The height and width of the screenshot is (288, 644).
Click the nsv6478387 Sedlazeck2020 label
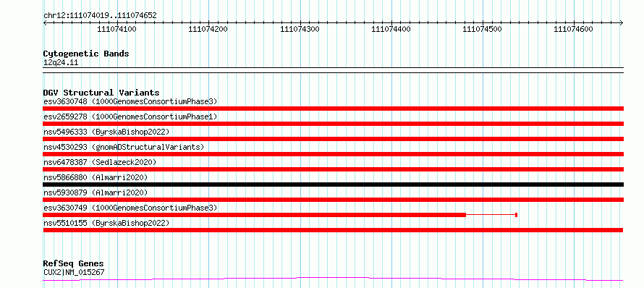pos(100,162)
